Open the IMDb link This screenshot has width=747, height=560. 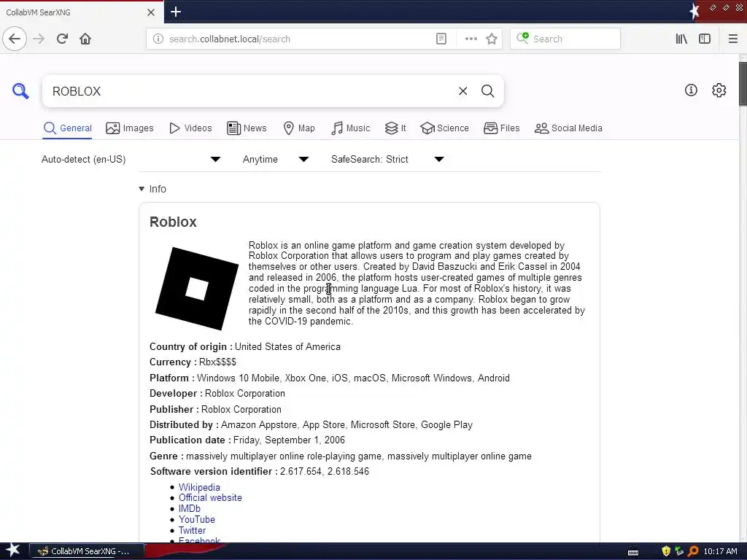click(190, 508)
